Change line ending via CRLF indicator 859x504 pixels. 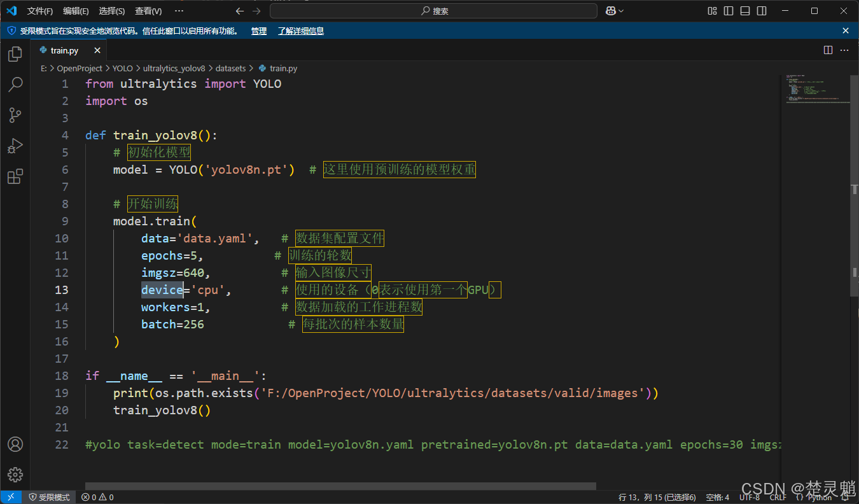click(778, 497)
